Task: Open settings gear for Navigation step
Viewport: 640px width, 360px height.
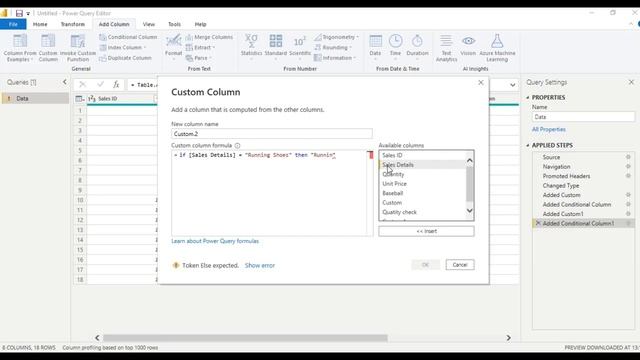Action: pyautogui.click(x=628, y=167)
